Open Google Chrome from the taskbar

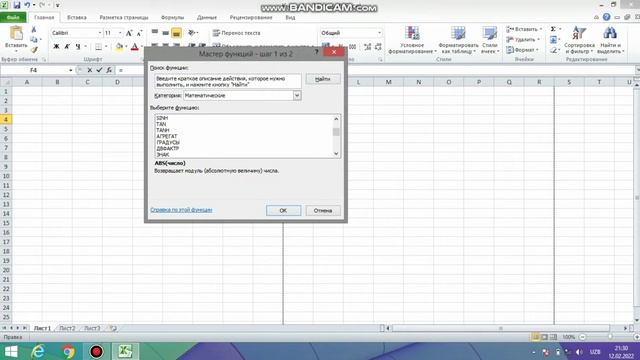click(x=69, y=351)
